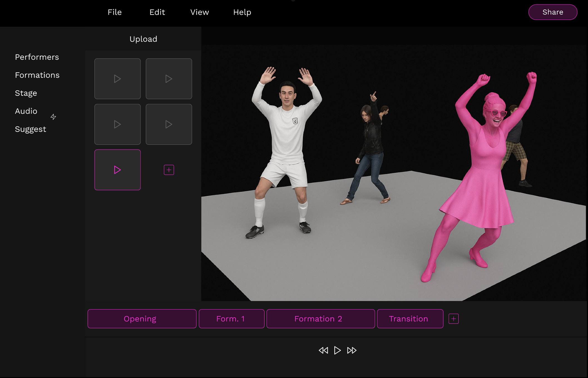Click the rewind playback icon
The width and height of the screenshot is (588, 378).
[x=323, y=350]
